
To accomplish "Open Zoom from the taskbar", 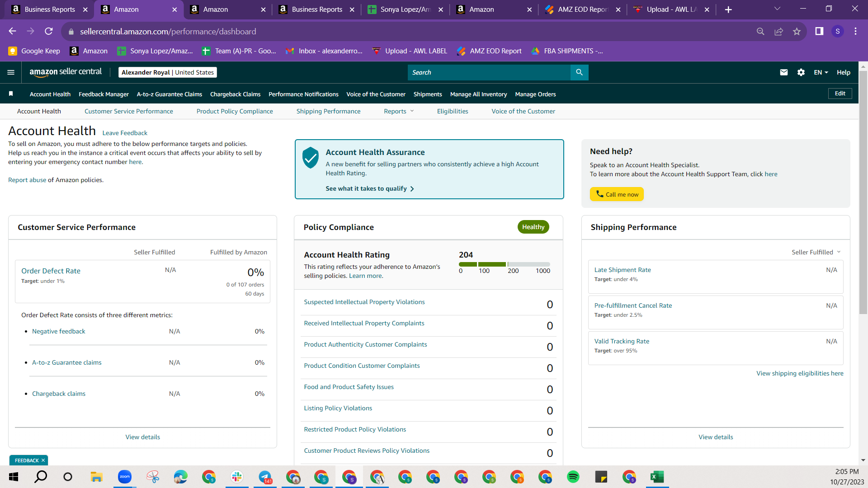I will click(x=125, y=477).
